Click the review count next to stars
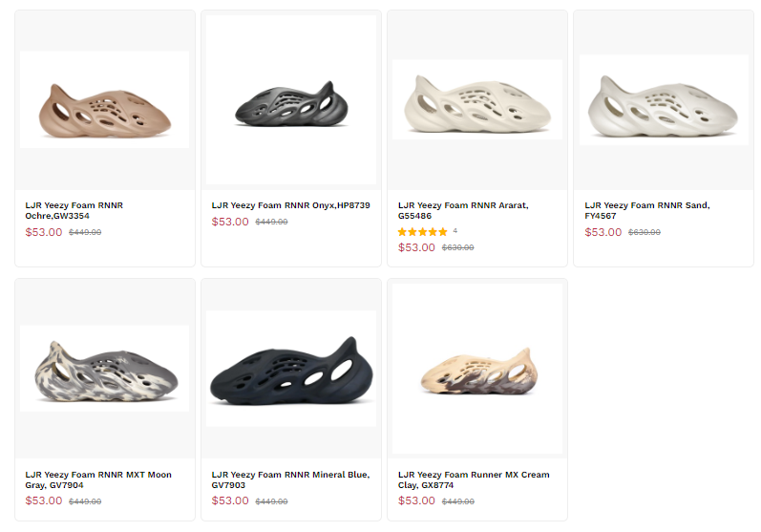Screen dimensions: 761x532 (454, 231)
